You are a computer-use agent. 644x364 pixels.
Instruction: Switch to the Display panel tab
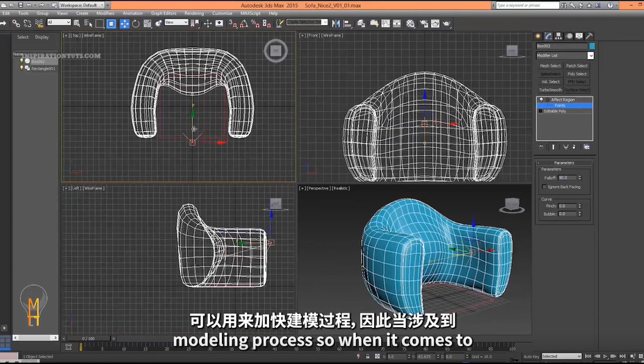[x=579, y=36]
